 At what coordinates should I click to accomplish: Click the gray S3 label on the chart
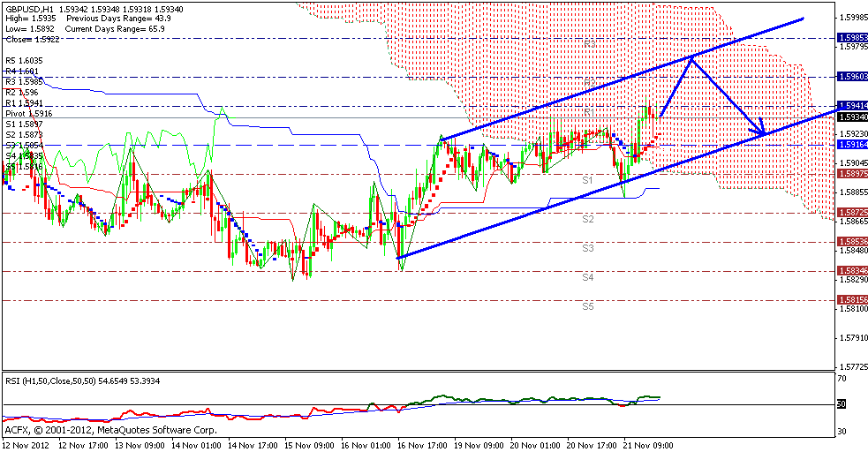pyautogui.click(x=588, y=248)
